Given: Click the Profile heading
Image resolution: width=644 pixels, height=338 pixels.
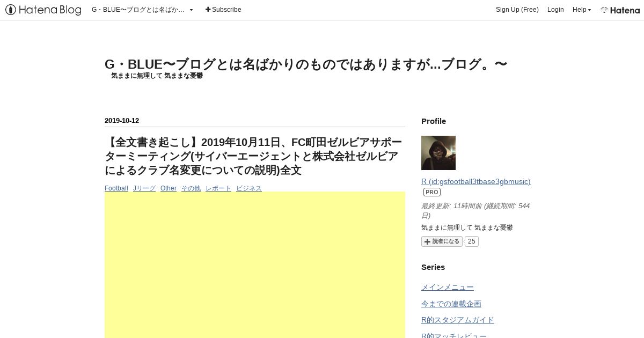Looking at the screenshot, I should pos(434,121).
